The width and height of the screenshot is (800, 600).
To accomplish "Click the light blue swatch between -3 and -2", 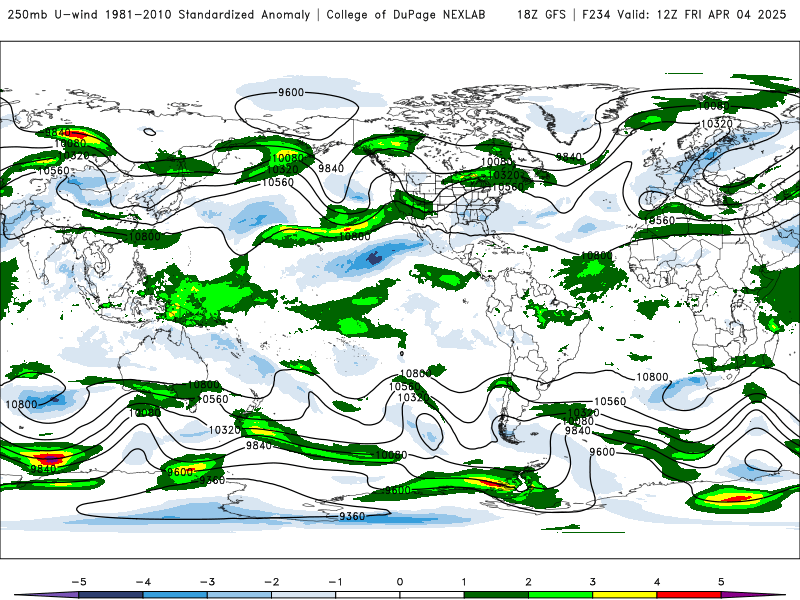I will point(239,595).
